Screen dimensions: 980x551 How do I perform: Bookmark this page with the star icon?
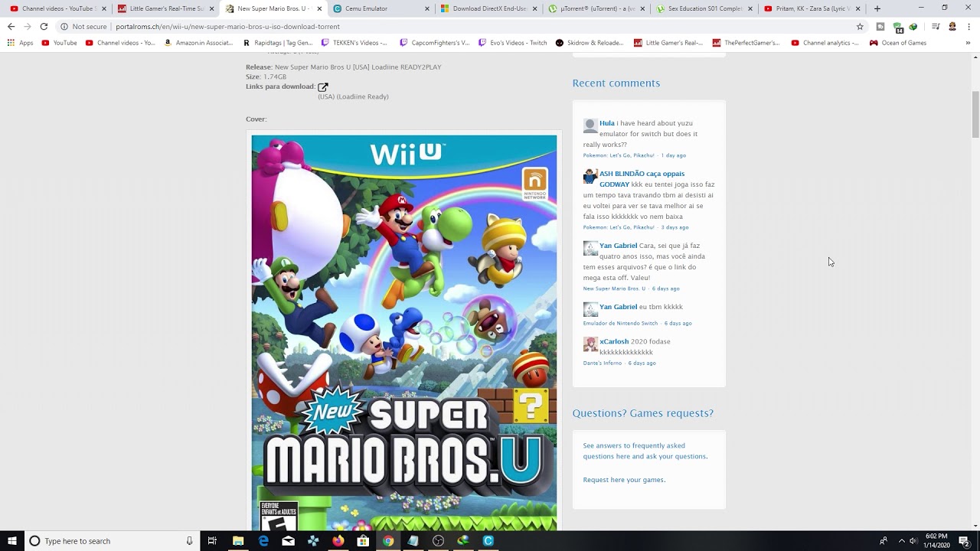point(860,26)
